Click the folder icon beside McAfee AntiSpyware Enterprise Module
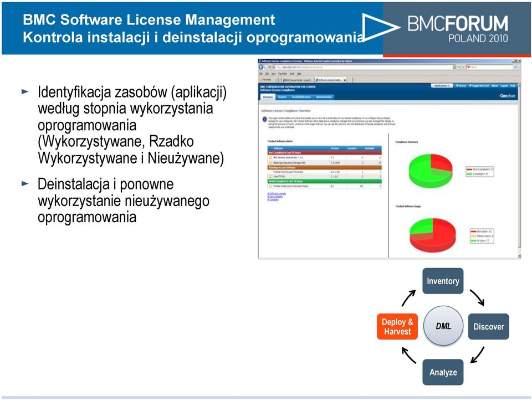The height and width of the screenshot is (401, 532). [x=270, y=186]
